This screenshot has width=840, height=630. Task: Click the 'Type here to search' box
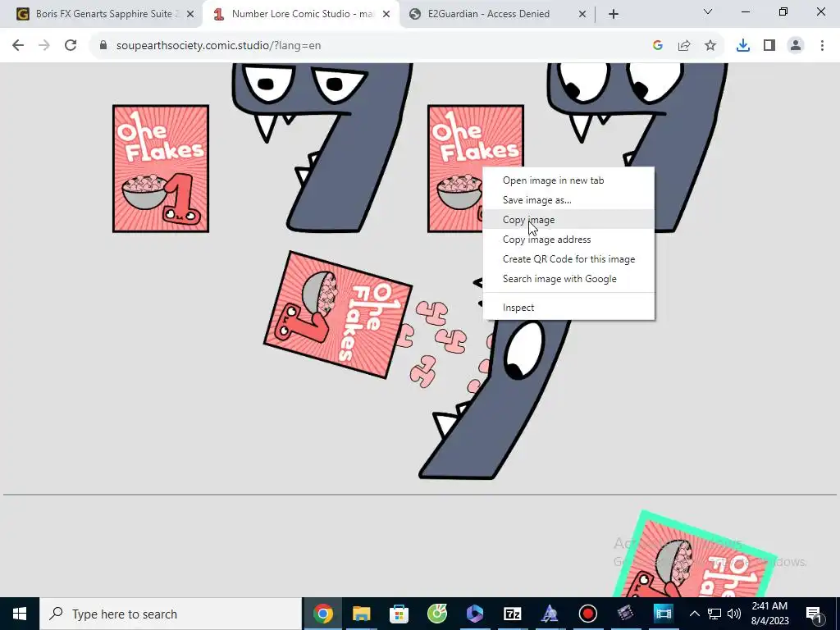pos(171,614)
